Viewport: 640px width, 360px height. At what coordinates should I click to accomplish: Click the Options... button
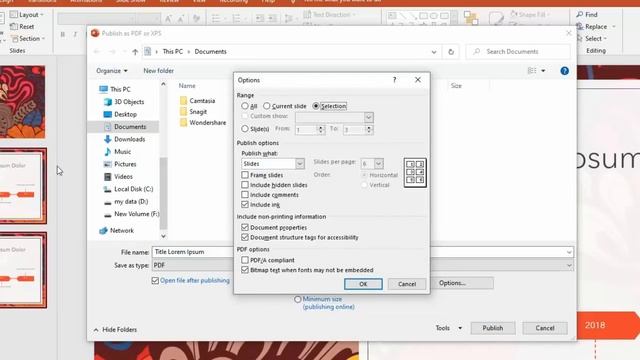tap(462, 283)
